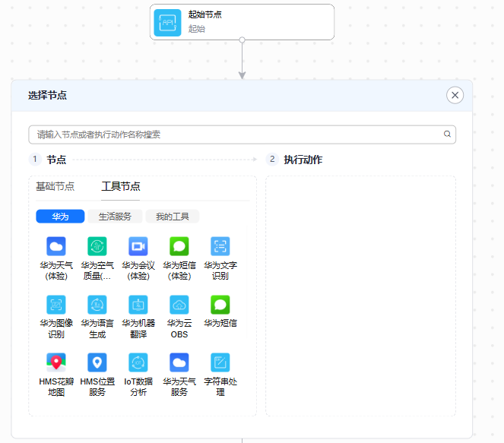Select the 华为云OBS tool icon

tap(179, 305)
